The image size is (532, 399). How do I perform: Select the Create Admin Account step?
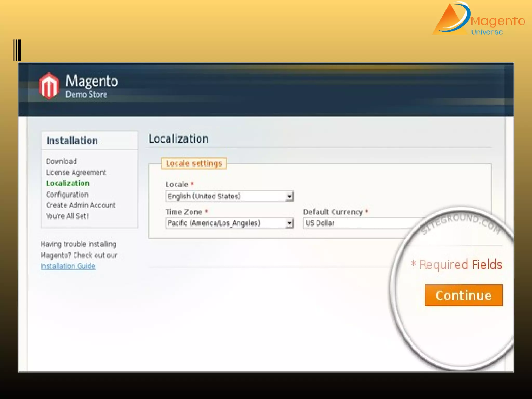tap(81, 205)
